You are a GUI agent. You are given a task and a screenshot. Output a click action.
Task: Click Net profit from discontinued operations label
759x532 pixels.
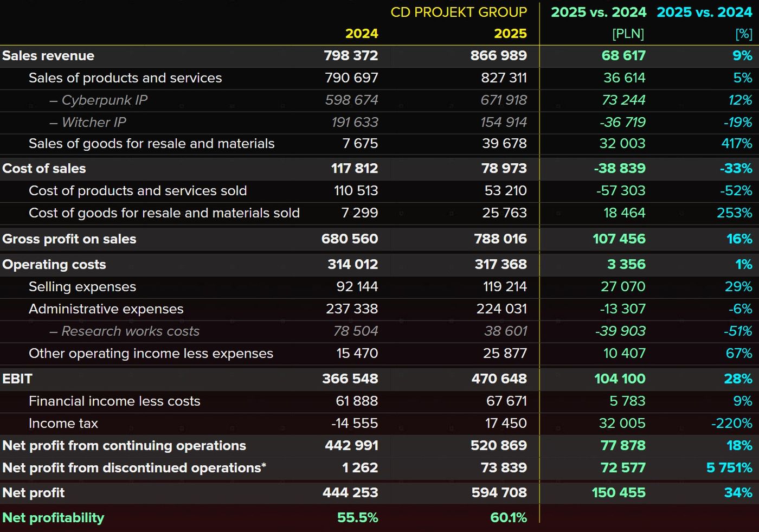(x=134, y=468)
